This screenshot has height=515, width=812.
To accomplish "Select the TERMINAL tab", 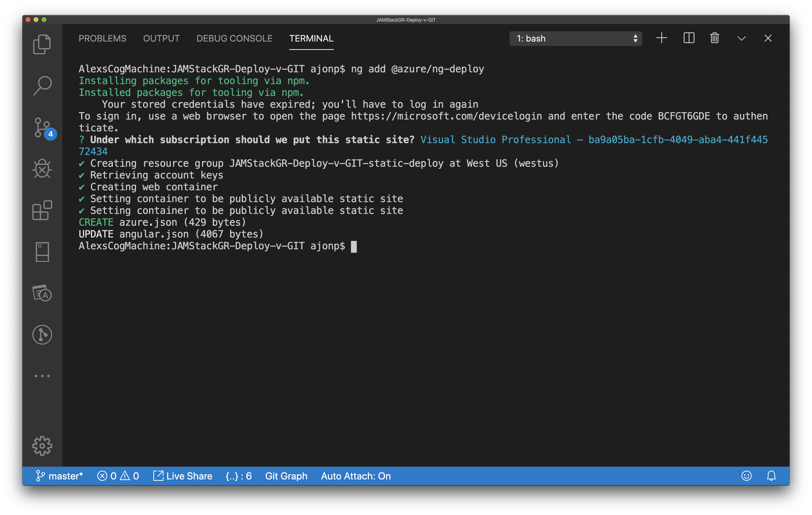I will (311, 38).
